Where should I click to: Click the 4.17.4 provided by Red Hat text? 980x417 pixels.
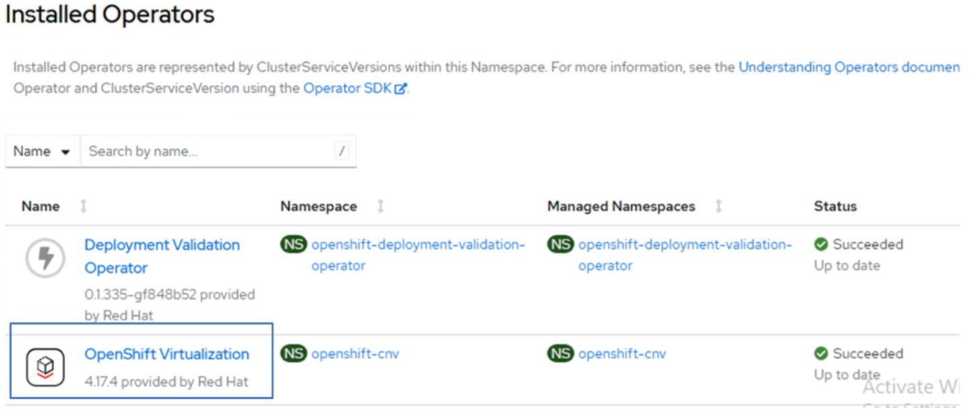point(167,382)
